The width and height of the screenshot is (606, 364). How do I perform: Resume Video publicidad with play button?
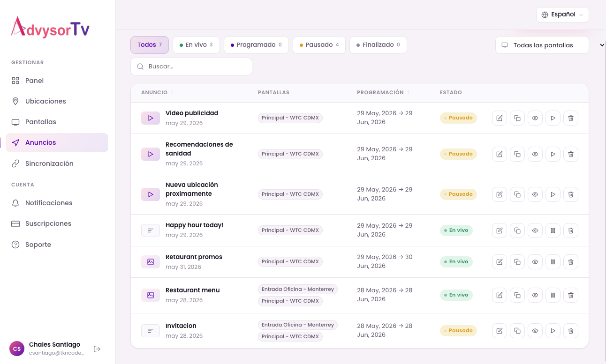(553, 118)
